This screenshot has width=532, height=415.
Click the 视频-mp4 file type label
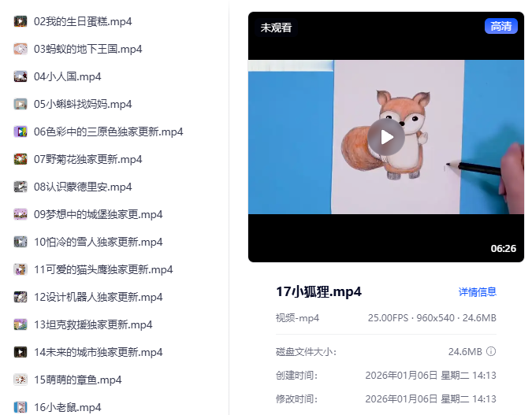pos(297,318)
